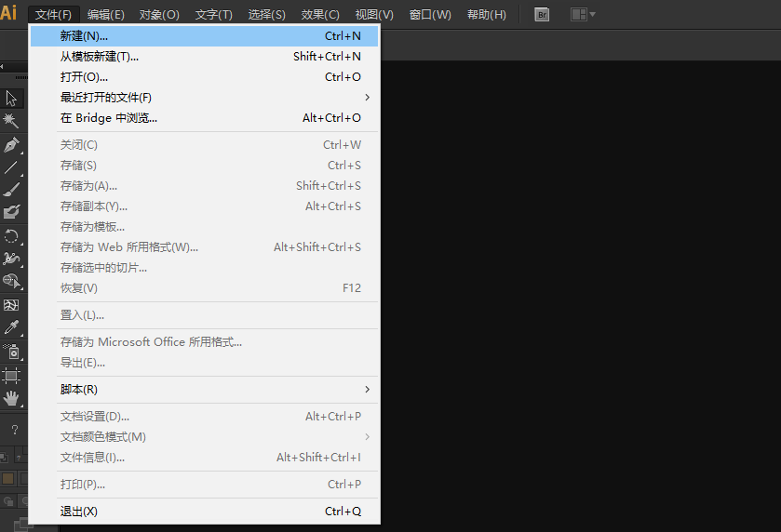
Task: Open the 帮助(H) menu
Action: [487, 15]
